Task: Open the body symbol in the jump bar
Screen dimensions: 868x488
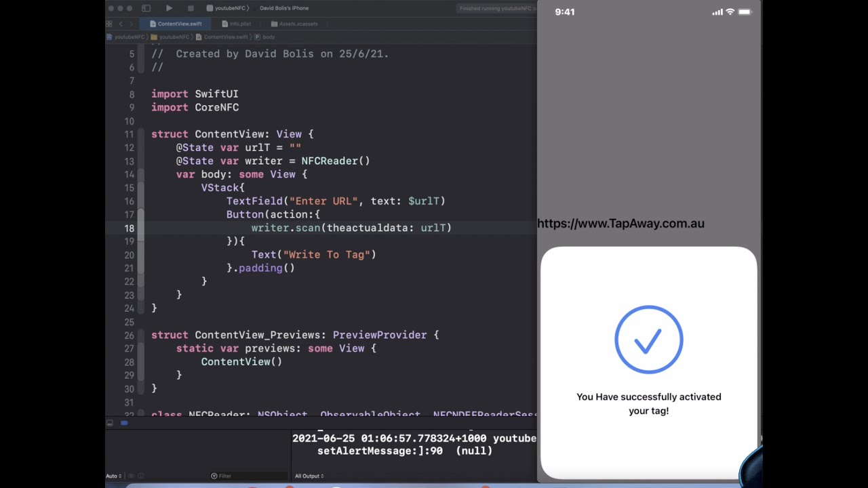Action: (265, 37)
